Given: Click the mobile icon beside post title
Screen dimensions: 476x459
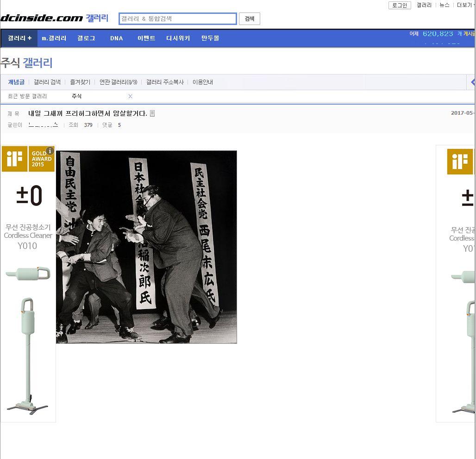Looking at the screenshot, I should click(152, 113).
